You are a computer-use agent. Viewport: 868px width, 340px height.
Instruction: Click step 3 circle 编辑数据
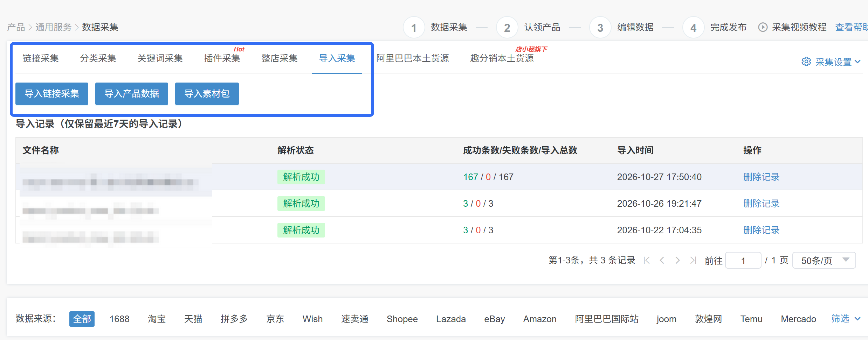coord(600,28)
